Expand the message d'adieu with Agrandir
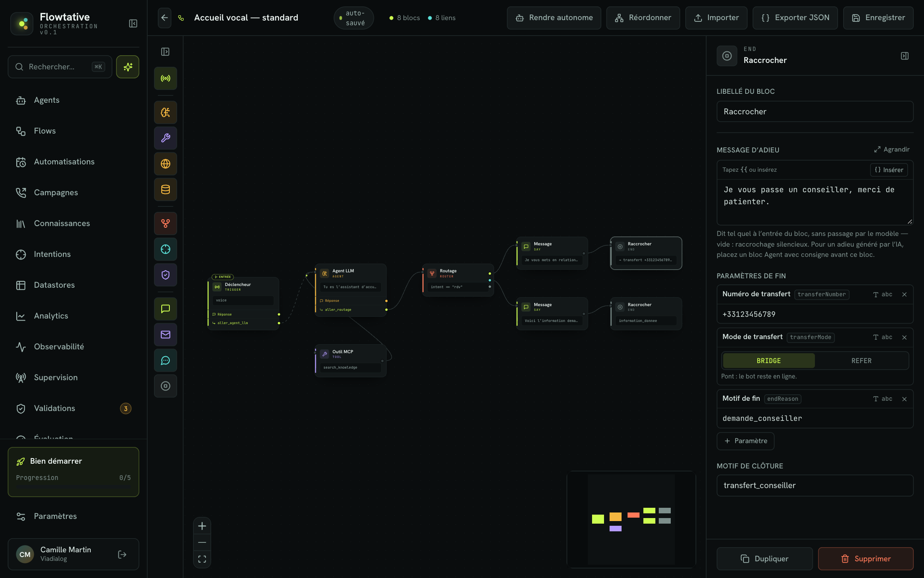This screenshot has width=924, height=578. [x=892, y=149]
